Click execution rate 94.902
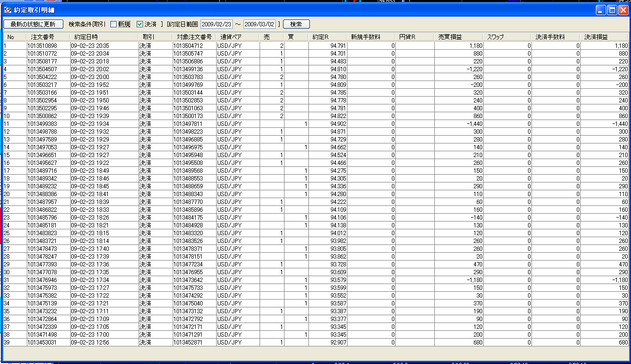 tap(338, 123)
